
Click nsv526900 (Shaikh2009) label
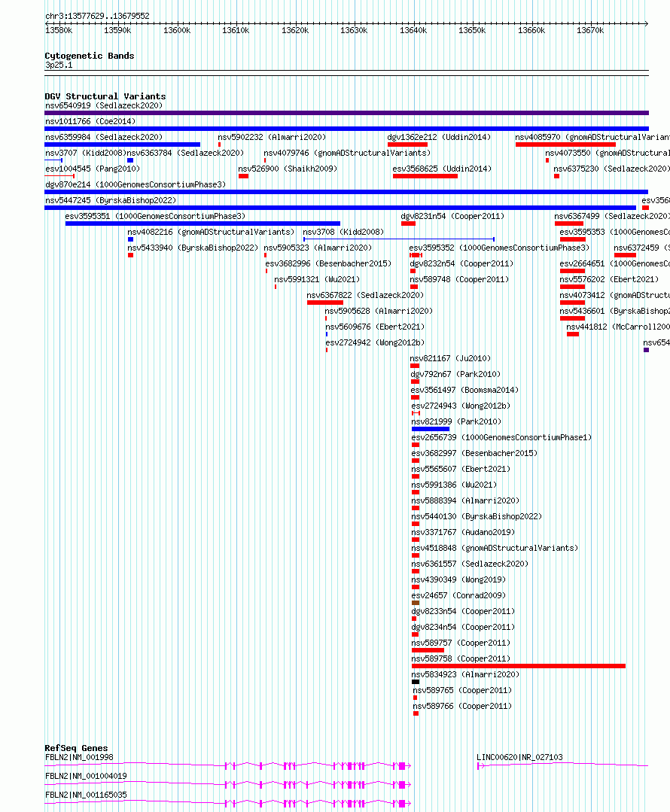288,169
